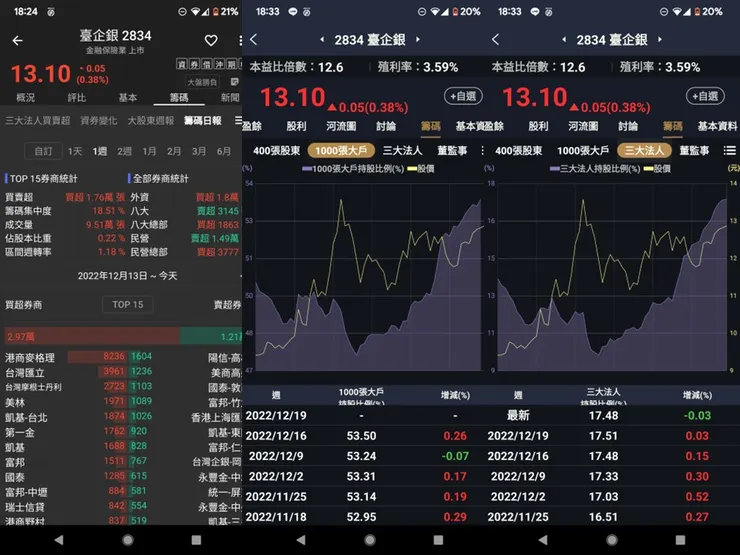
Task: Open 股利 tab on the middle screen
Action: pyautogui.click(x=296, y=126)
